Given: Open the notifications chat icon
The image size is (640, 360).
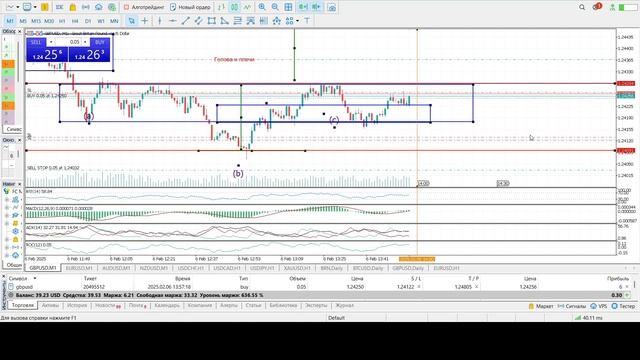Looking at the screenshot, I should pos(596,7).
